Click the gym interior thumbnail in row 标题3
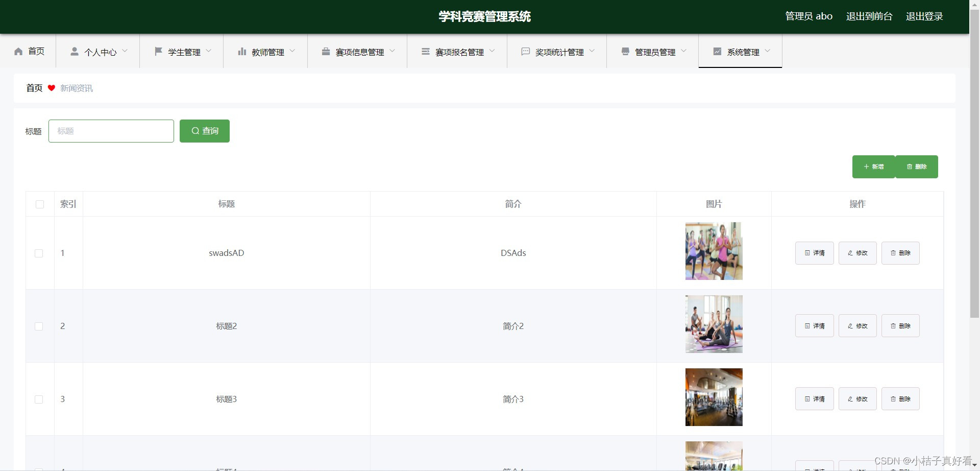 pos(714,397)
